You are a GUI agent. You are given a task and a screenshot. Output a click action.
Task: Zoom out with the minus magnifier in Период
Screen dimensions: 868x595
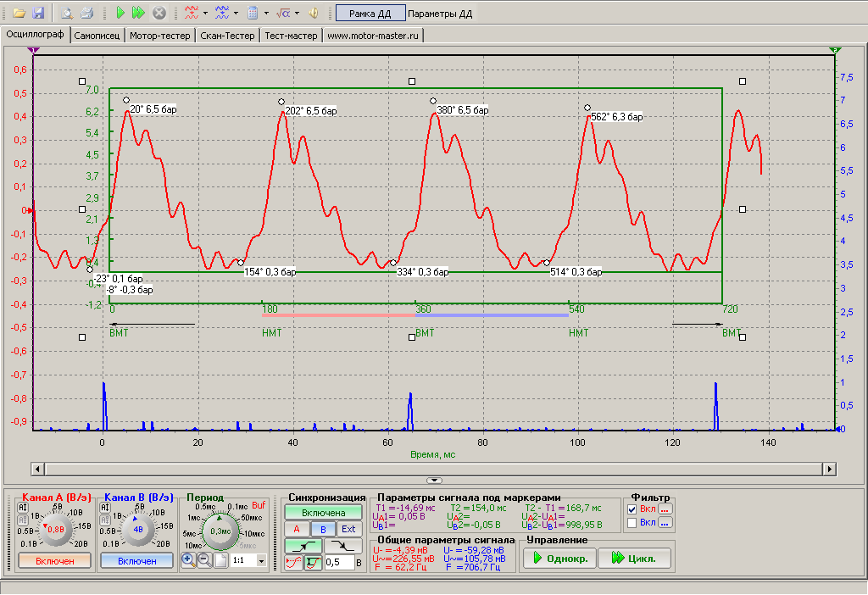tap(204, 559)
